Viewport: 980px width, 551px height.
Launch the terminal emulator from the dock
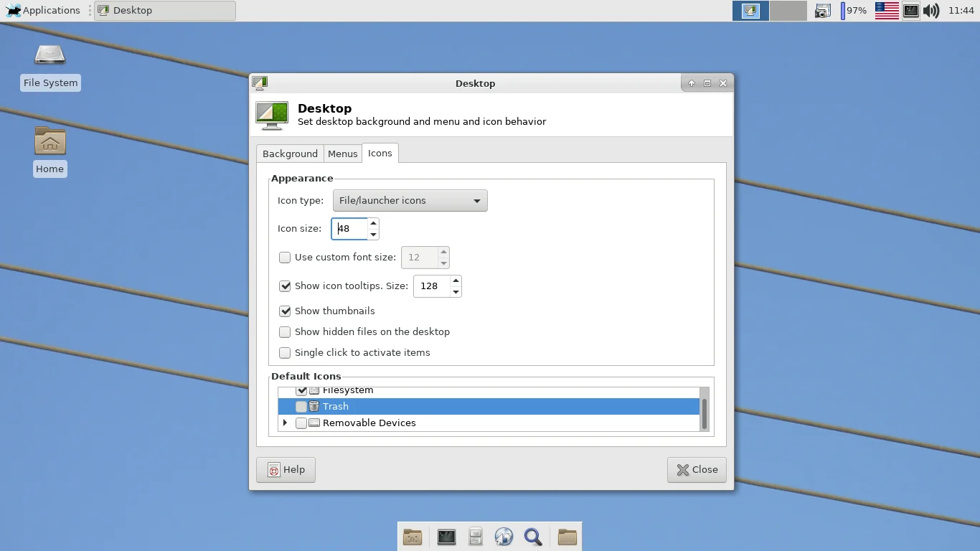click(x=447, y=537)
